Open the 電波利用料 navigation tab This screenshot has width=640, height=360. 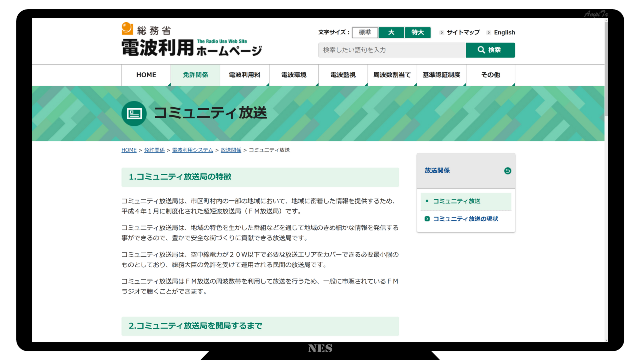244,75
